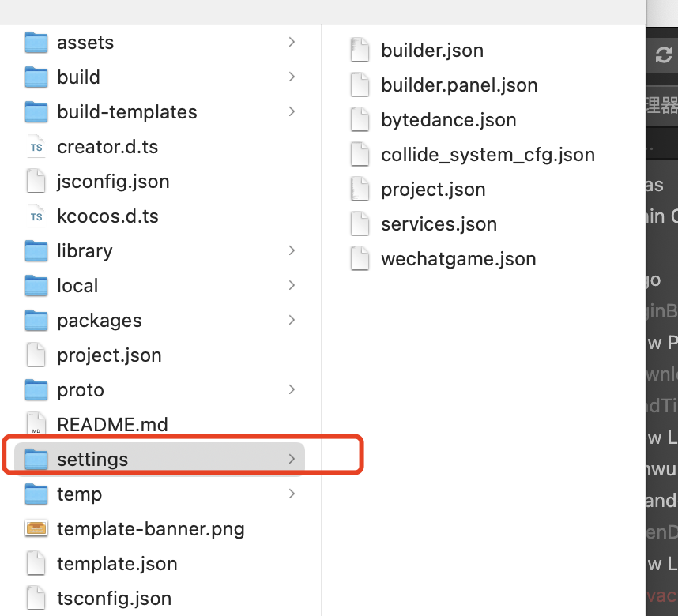Click the creator.d.ts TypeScript file icon

click(x=36, y=147)
